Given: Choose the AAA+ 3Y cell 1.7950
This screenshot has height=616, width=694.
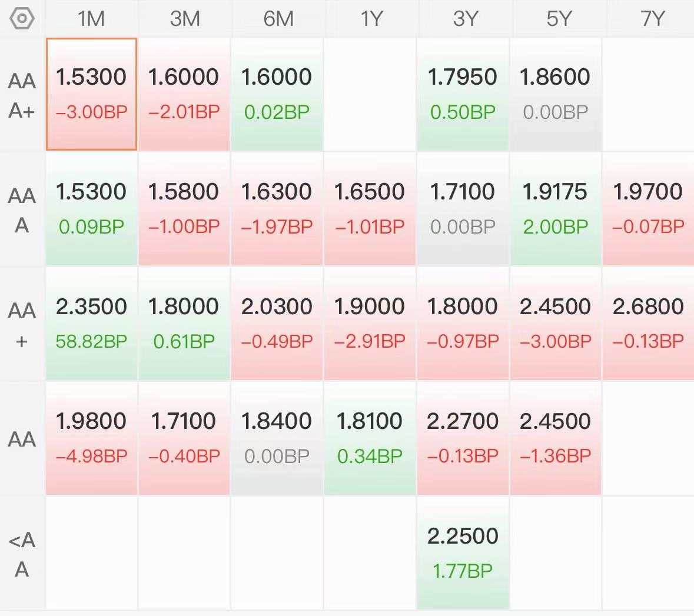Looking at the screenshot, I should [463, 94].
